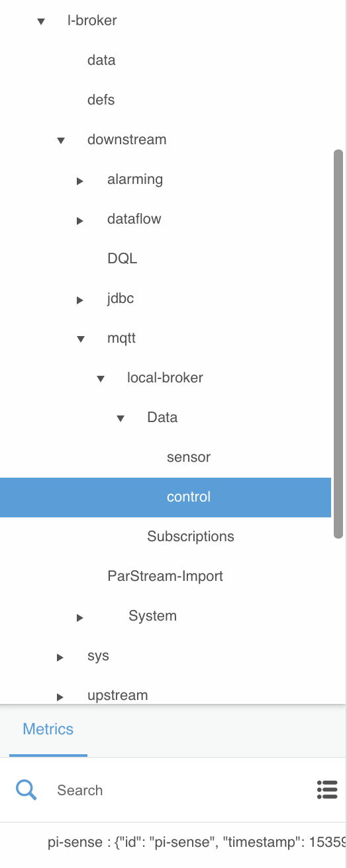The width and height of the screenshot is (347, 868).
Task: Expand the alarming node
Action: [79, 180]
